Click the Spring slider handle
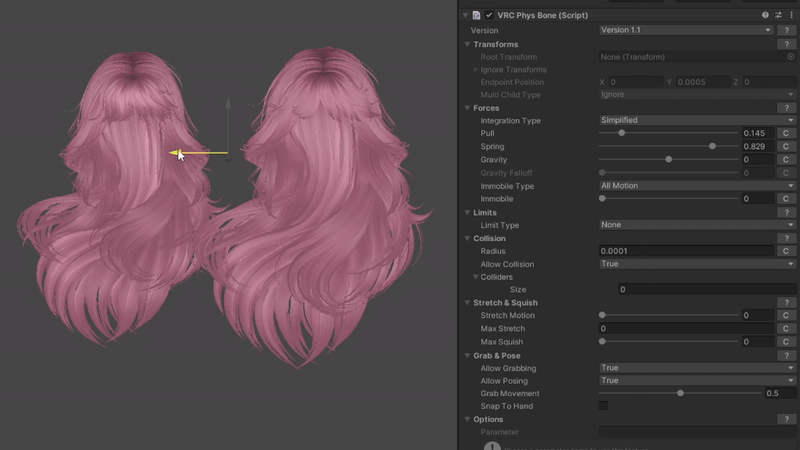This screenshot has height=450, width=800. [x=712, y=147]
